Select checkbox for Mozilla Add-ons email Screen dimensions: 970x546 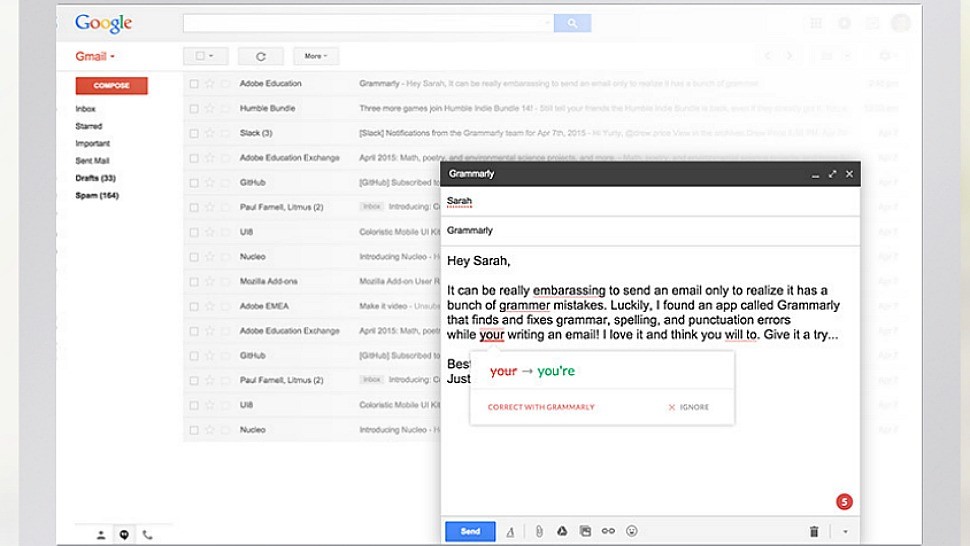coord(194,281)
